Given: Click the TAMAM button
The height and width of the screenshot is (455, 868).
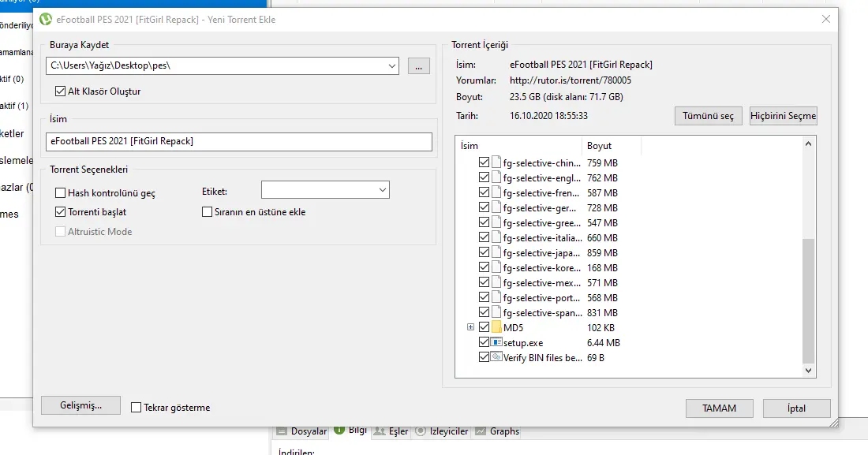Looking at the screenshot, I should (x=719, y=408).
